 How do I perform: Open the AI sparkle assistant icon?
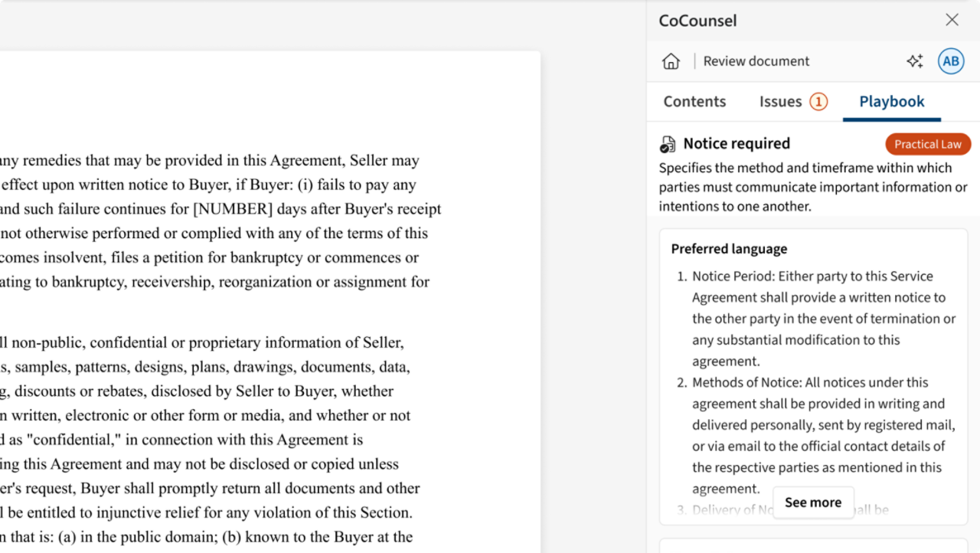point(915,61)
